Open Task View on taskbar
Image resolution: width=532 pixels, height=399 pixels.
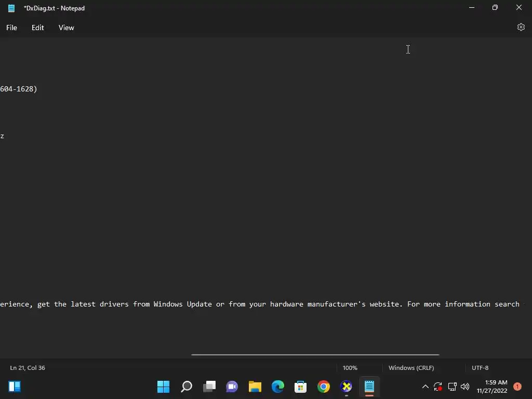pos(209,387)
